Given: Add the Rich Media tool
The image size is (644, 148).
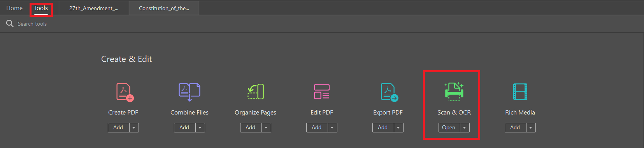Looking at the screenshot, I should (x=515, y=127).
